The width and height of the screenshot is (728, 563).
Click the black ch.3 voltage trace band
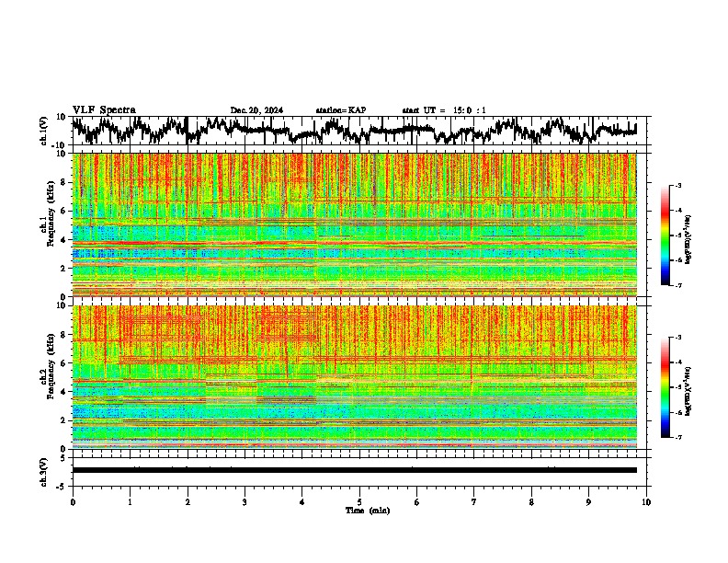[x=355, y=470]
